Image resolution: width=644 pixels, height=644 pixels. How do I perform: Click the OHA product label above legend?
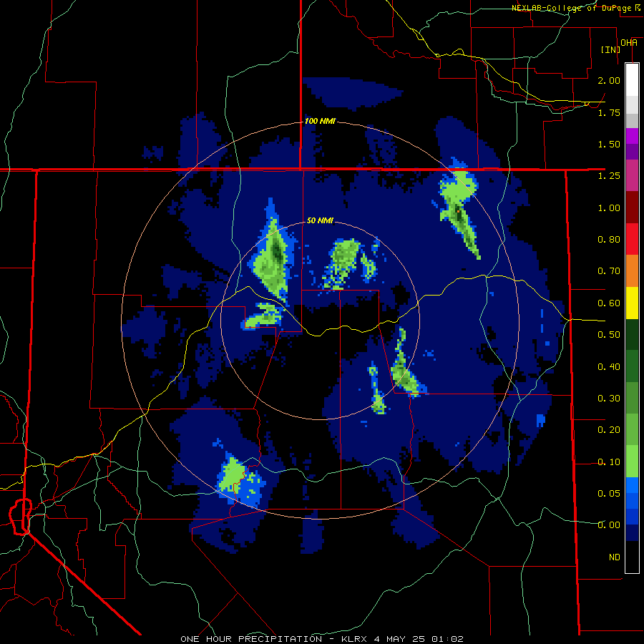pos(629,43)
